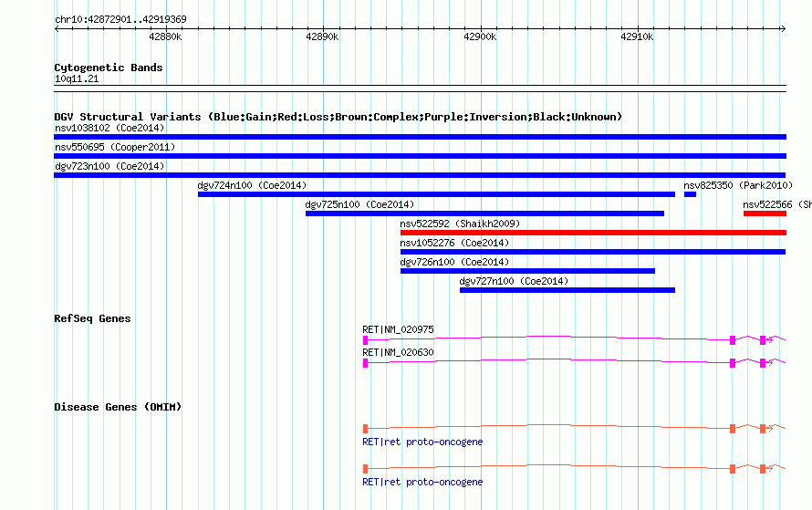Click the 42910k ruler tick label
Image resolution: width=812 pixels, height=510 pixels.
[x=637, y=36]
